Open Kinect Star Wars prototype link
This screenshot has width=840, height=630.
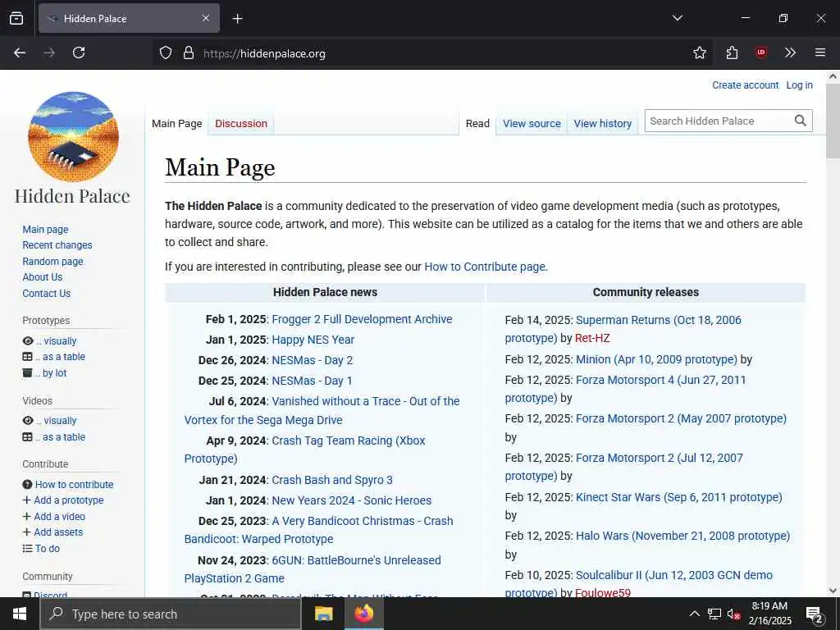click(678, 497)
